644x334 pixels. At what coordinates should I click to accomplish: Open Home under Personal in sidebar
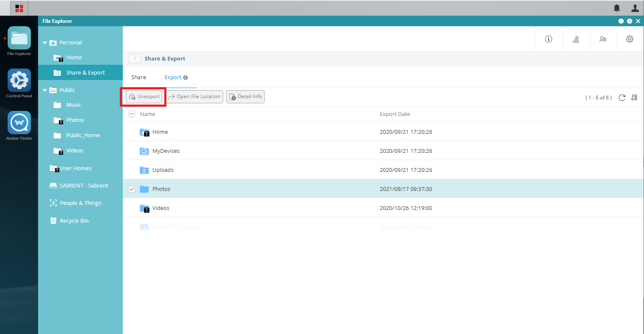pos(74,58)
